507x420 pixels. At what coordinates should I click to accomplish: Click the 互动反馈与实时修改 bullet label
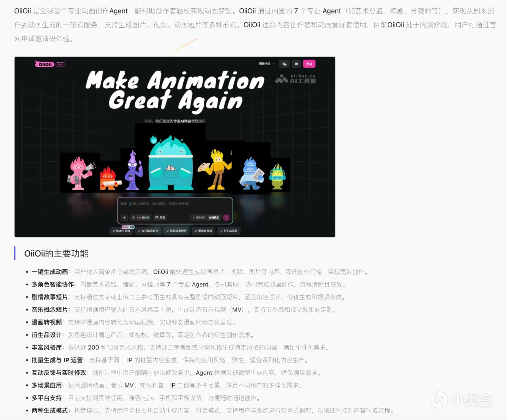click(x=59, y=373)
